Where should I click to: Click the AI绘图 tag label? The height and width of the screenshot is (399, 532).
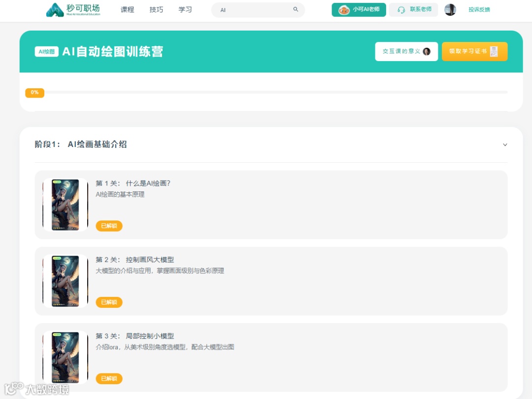[46, 52]
